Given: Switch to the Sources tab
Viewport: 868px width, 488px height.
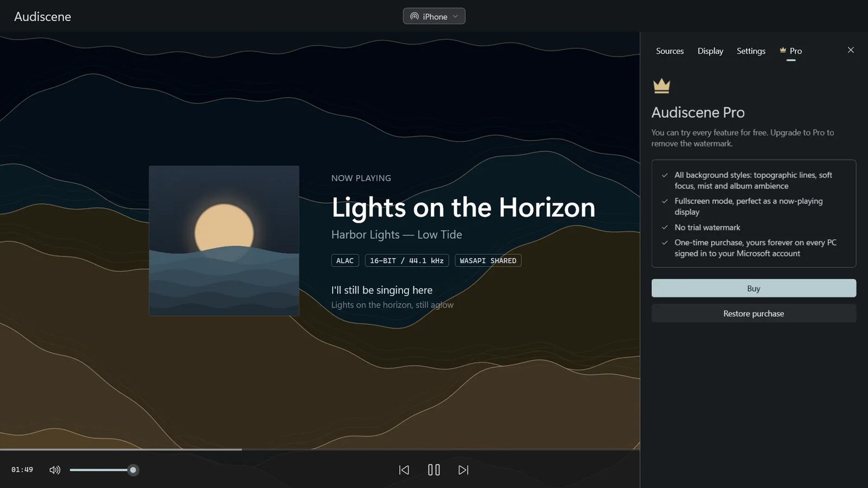Looking at the screenshot, I should pos(670,51).
